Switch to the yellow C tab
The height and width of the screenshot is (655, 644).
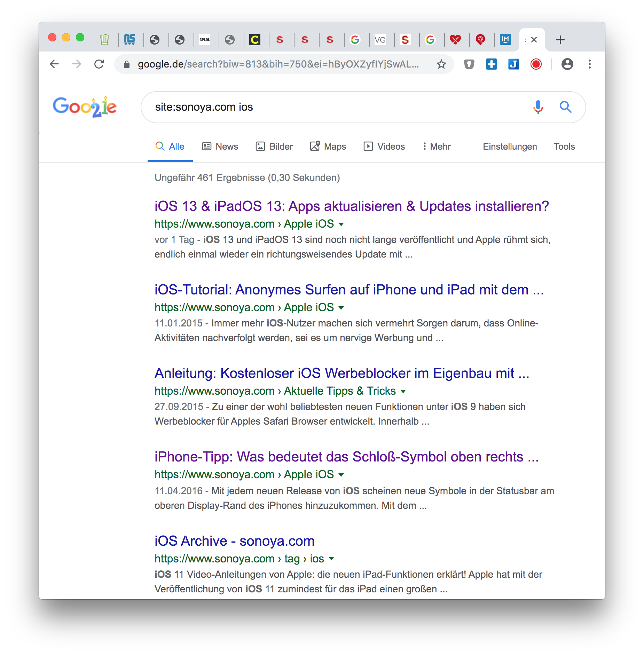point(255,40)
